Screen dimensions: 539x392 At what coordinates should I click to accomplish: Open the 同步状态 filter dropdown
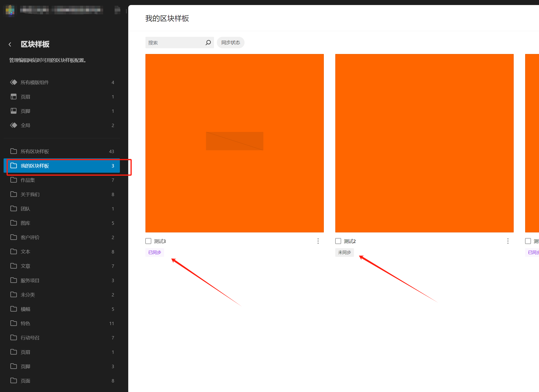pos(230,43)
